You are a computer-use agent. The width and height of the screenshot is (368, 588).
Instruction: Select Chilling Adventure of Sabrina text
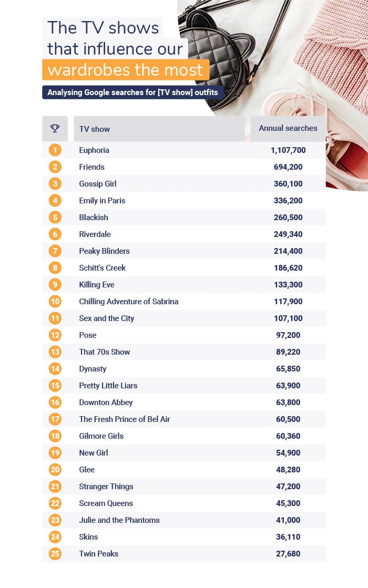click(x=129, y=302)
